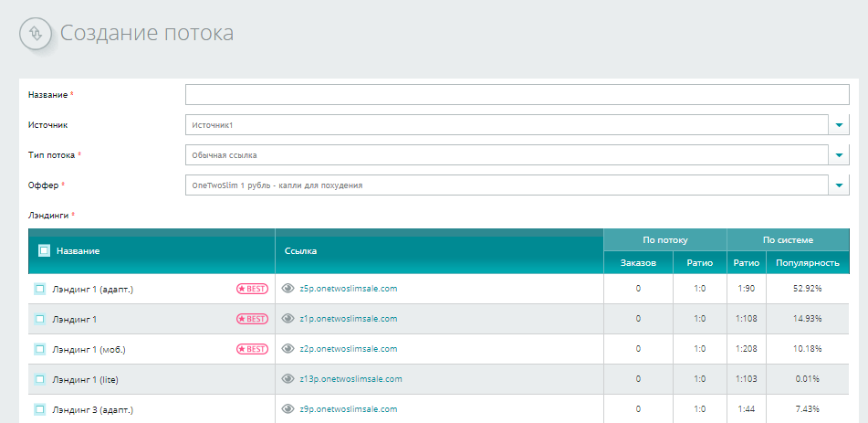The width and height of the screenshot is (868, 423).
Task: Click BEST badge on Лэндинг 1 (моб.)
Action: click(252, 349)
